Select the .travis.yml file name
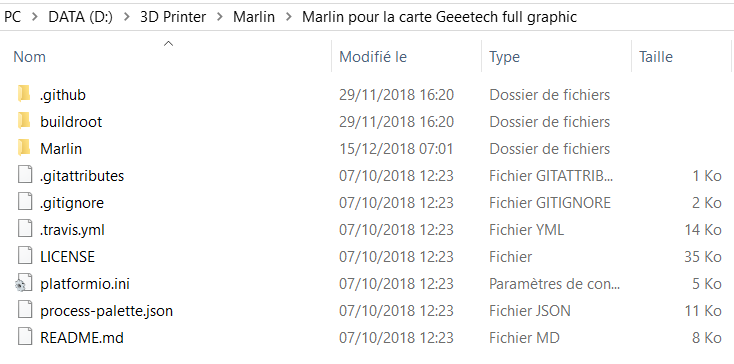 tap(72, 230)
